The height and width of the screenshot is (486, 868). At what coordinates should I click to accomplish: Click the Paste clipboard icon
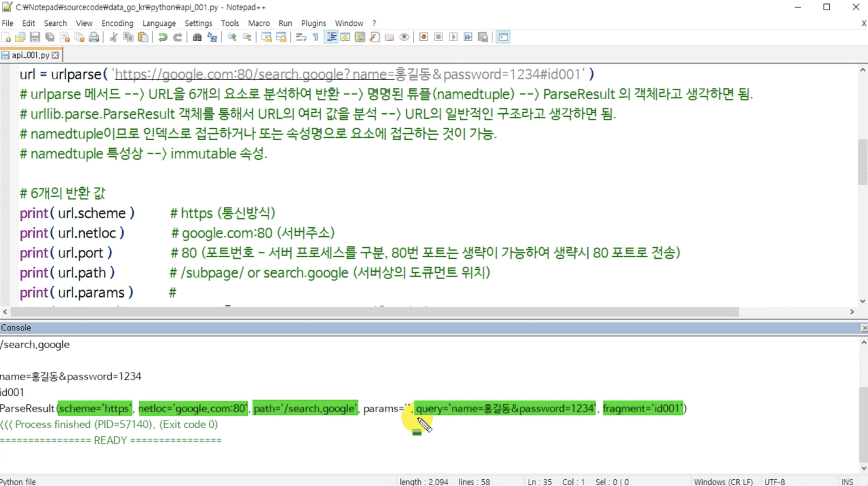(143, 37)
